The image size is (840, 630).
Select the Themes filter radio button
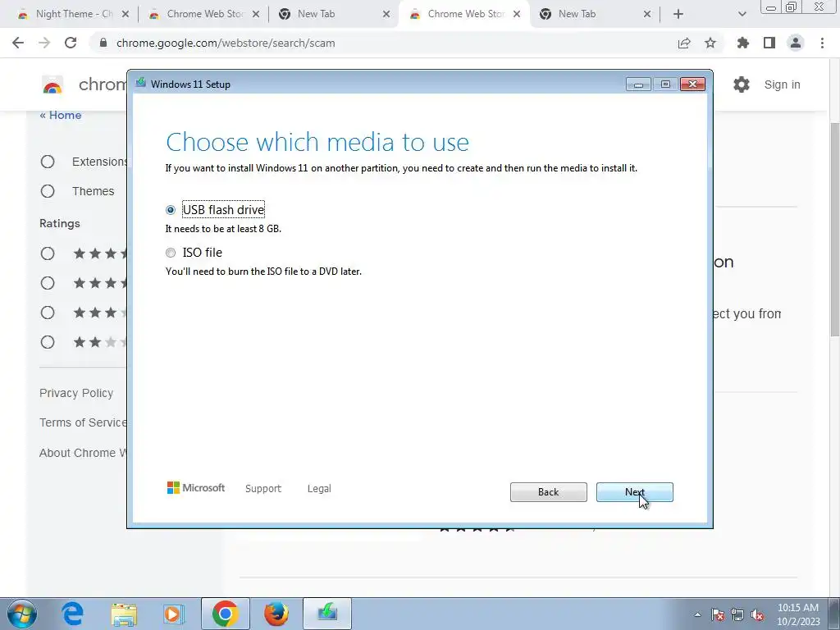click(48, 190)
